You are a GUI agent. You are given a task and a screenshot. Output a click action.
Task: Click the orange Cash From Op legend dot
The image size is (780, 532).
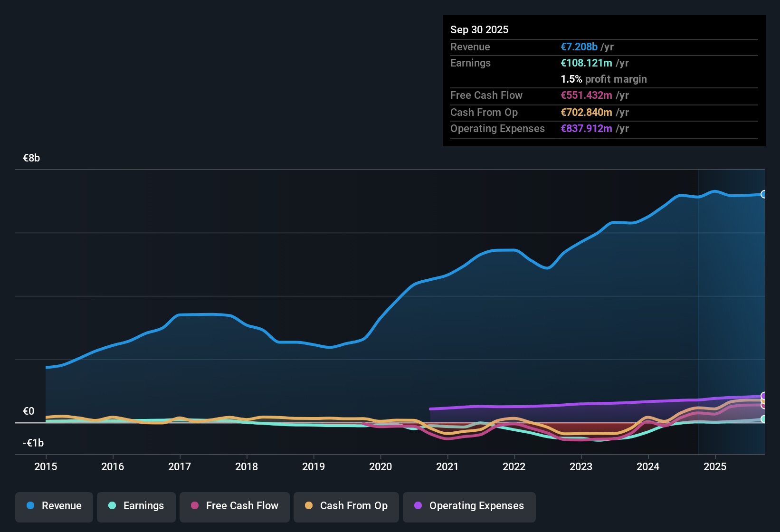(309, 506)
